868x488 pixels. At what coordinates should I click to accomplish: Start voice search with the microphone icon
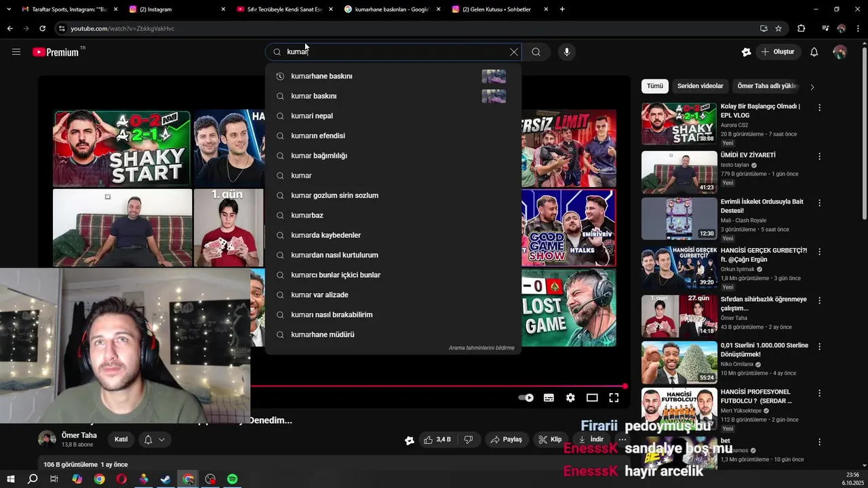pos(567,52)
